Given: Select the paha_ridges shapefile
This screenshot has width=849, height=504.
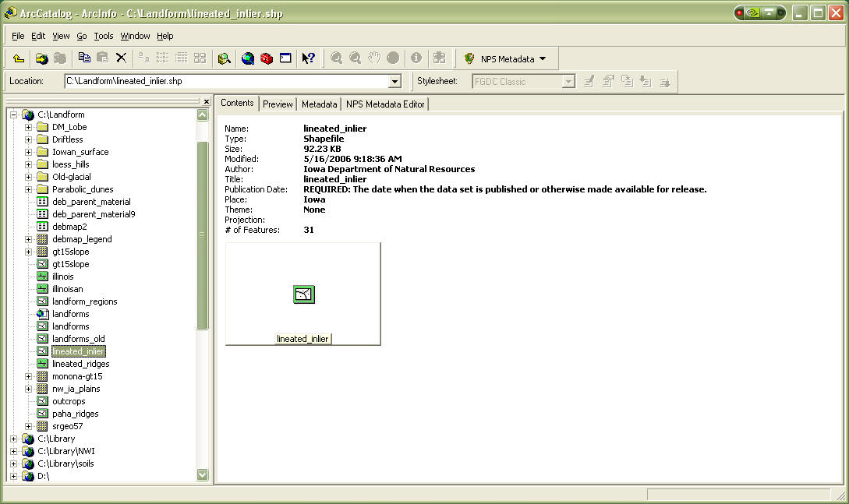Looking at the screenshot, I should (75, 414).
